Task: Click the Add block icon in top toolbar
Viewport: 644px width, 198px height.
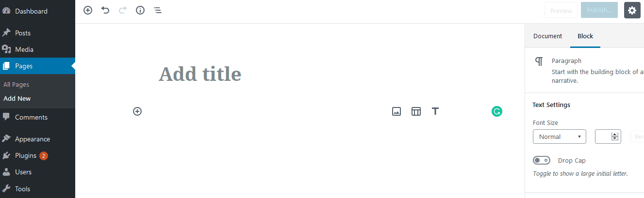Action: [88, 10]
